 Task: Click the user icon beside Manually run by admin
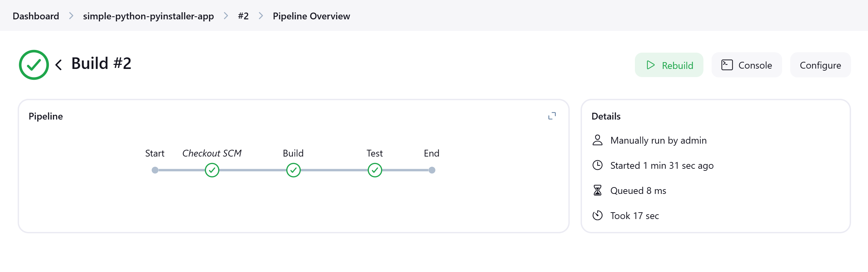tap(598, 140)
